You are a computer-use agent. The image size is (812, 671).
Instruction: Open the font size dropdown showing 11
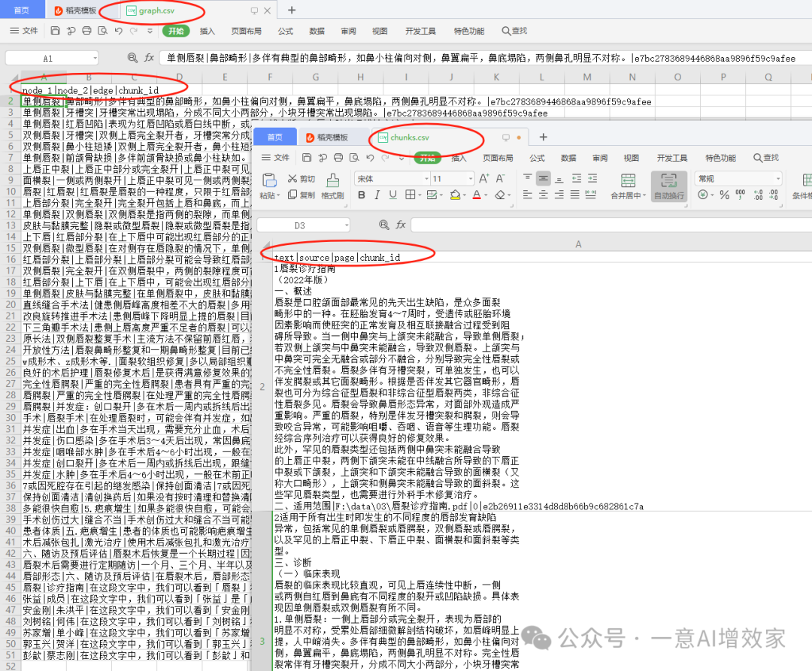click(x=471, y=179)
